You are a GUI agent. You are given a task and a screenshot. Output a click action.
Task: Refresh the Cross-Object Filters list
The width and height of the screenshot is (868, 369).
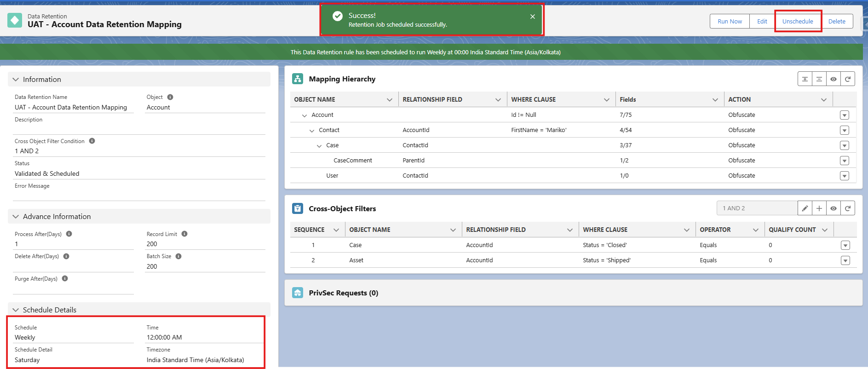[x=847, y=208]
